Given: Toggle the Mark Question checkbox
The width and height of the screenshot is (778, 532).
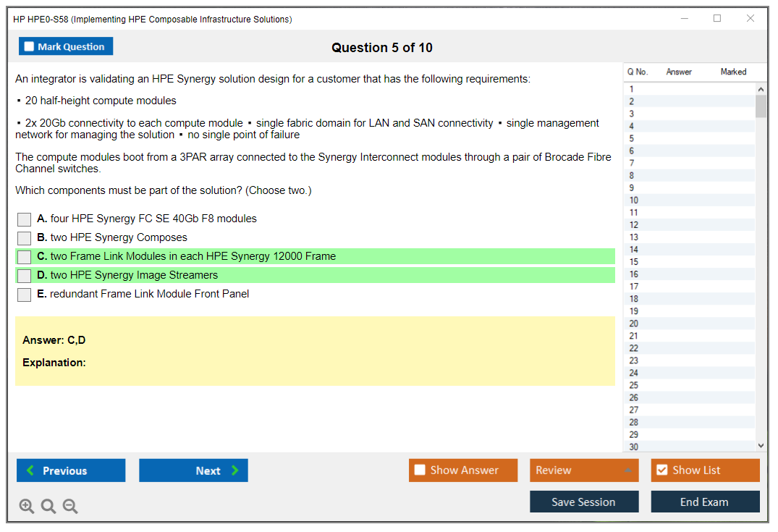Looking at the screenshot, I should click(30, 47).
